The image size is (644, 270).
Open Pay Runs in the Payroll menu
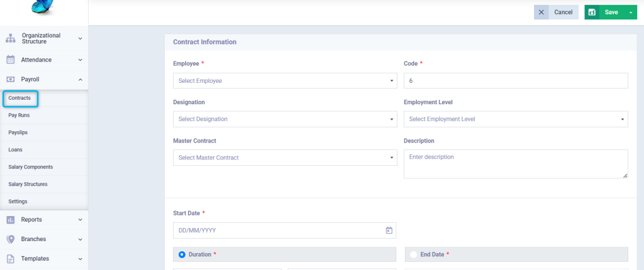click(x=19, y=116)
